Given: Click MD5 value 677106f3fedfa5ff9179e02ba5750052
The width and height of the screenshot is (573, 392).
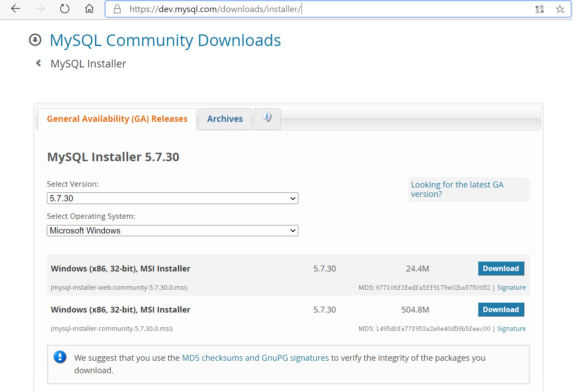Looking at the screenshot, I should click(433, 288).
